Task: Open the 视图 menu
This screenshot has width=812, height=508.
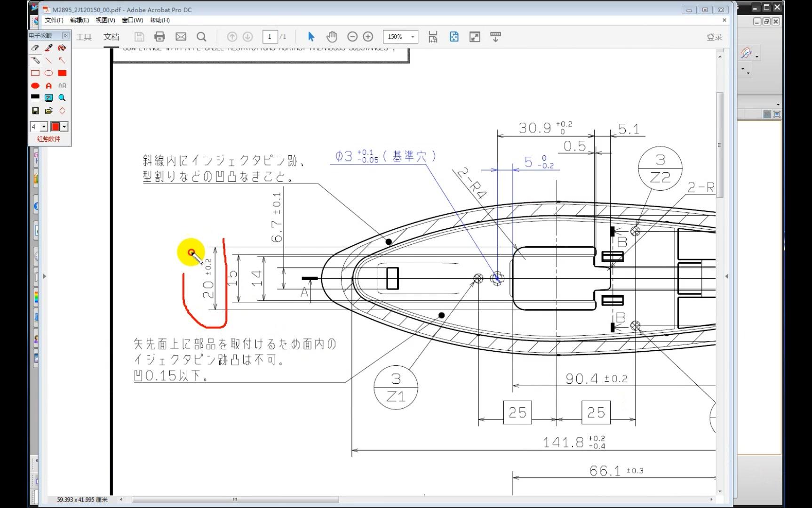Action: [x=104, y=20]
